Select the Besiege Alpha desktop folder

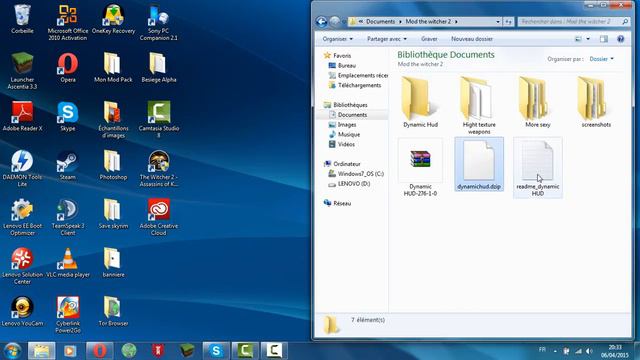tap(158, 68)
